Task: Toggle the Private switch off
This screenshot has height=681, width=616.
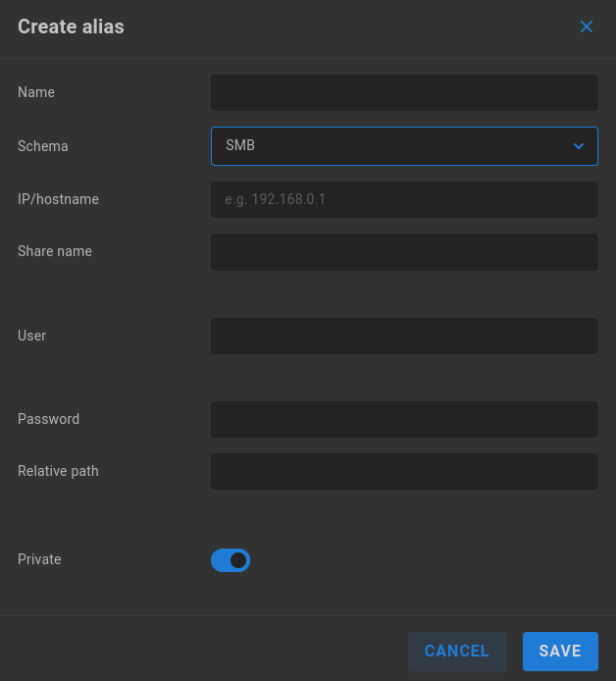Action: (x=231, y=560)
